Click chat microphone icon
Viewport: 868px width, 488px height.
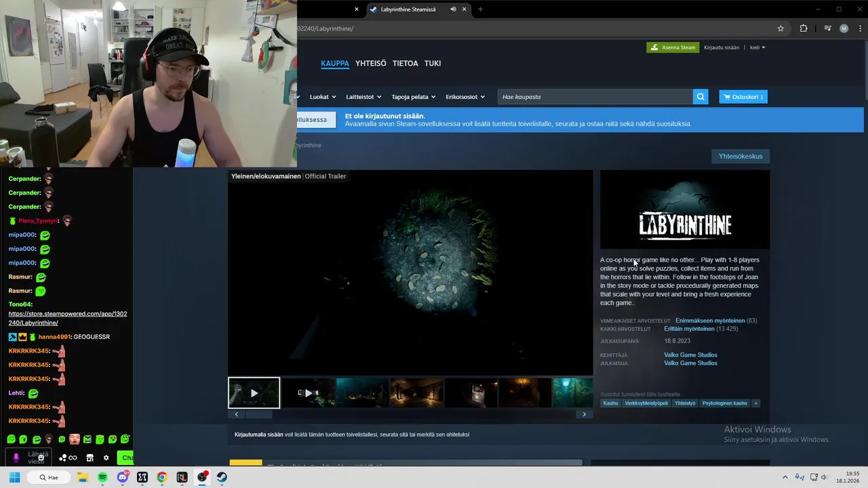(x=16, y=458)
